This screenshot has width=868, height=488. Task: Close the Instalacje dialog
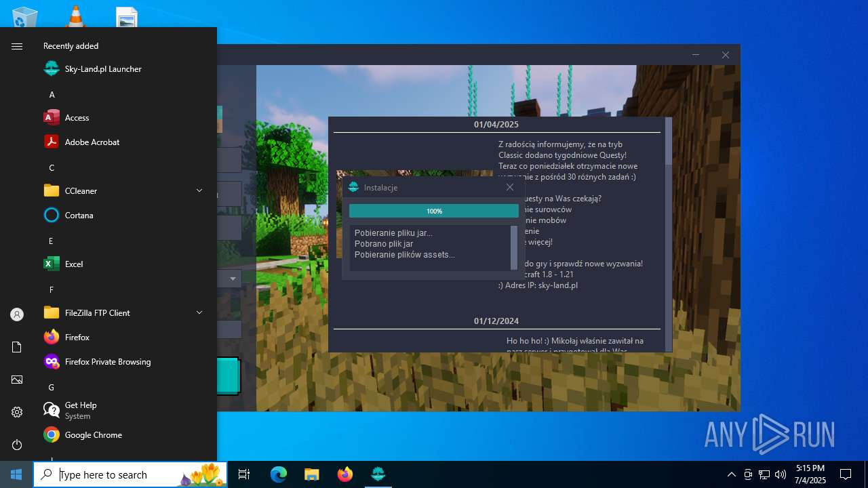(510, 187)
